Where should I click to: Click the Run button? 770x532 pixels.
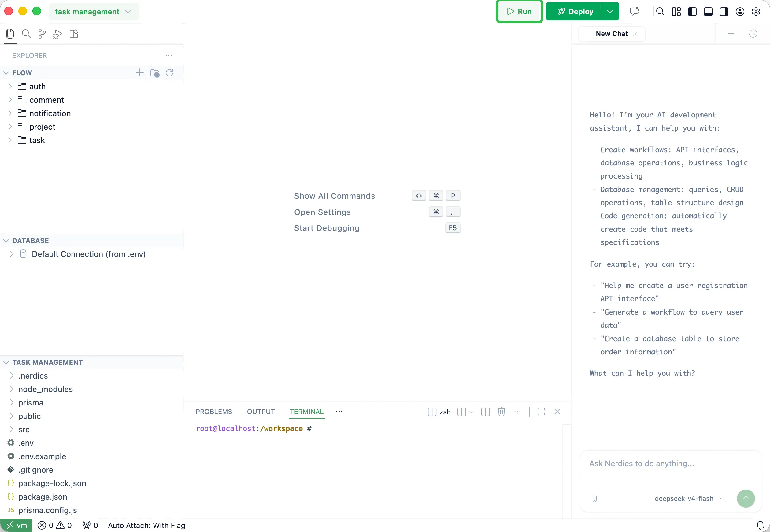click(519, 12)
